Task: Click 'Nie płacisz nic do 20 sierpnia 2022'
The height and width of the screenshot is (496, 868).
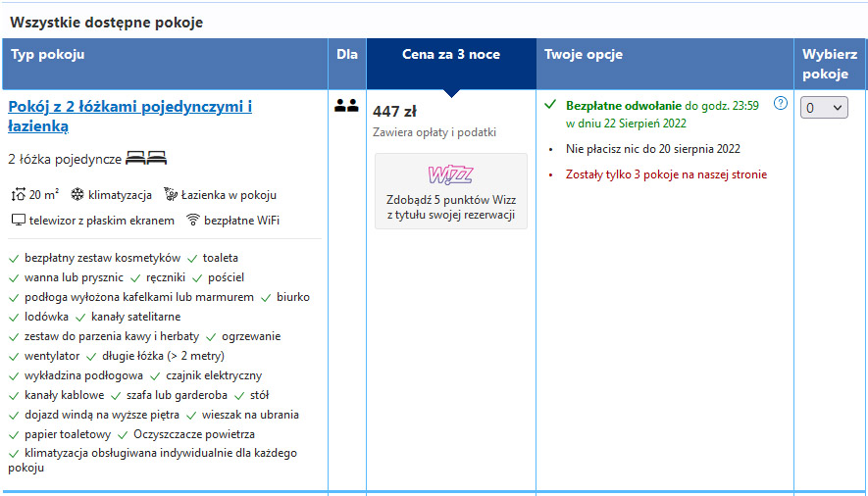Action: 652,149
